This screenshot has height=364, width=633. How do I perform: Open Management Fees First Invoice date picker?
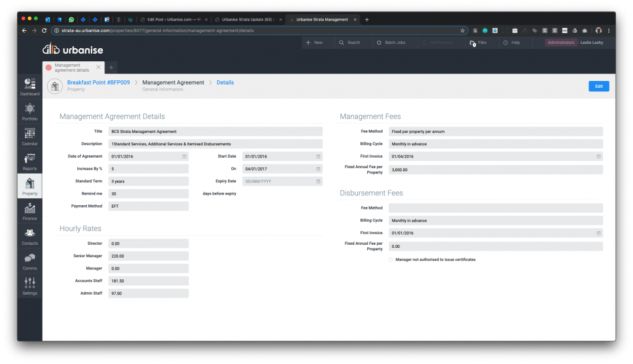pyautogui.click(x=598, y=156)
